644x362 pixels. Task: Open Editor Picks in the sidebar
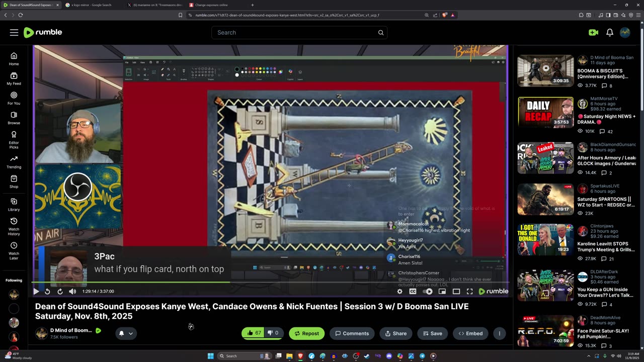[x=14, y=140]
